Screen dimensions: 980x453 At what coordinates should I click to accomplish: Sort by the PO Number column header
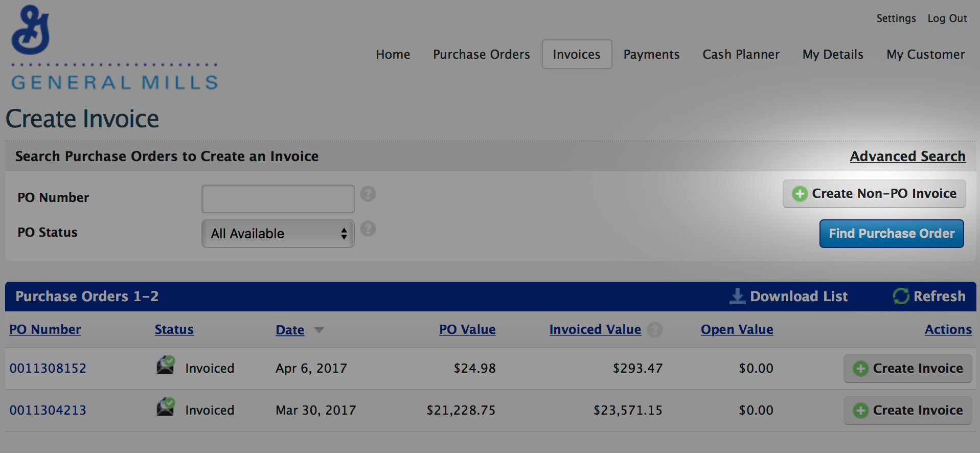coord(45,330)
